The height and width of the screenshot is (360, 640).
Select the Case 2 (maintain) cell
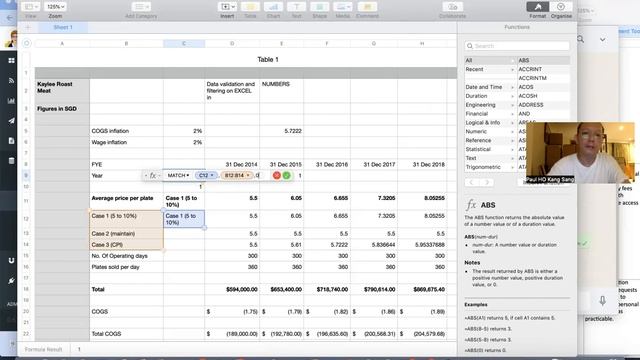pos(127,234)
